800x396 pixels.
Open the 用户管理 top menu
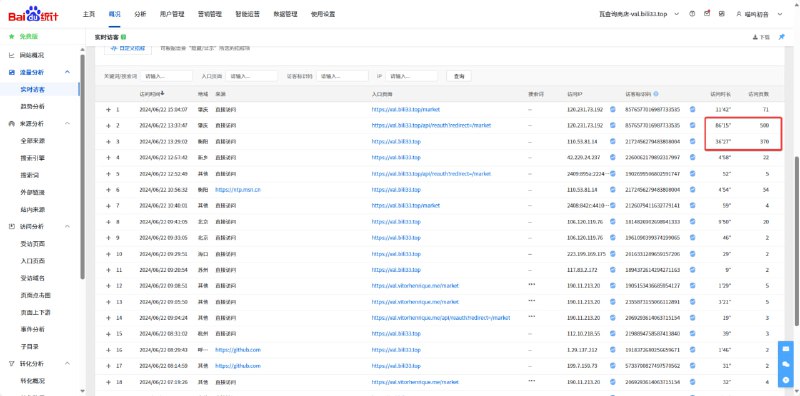point(172,14)
